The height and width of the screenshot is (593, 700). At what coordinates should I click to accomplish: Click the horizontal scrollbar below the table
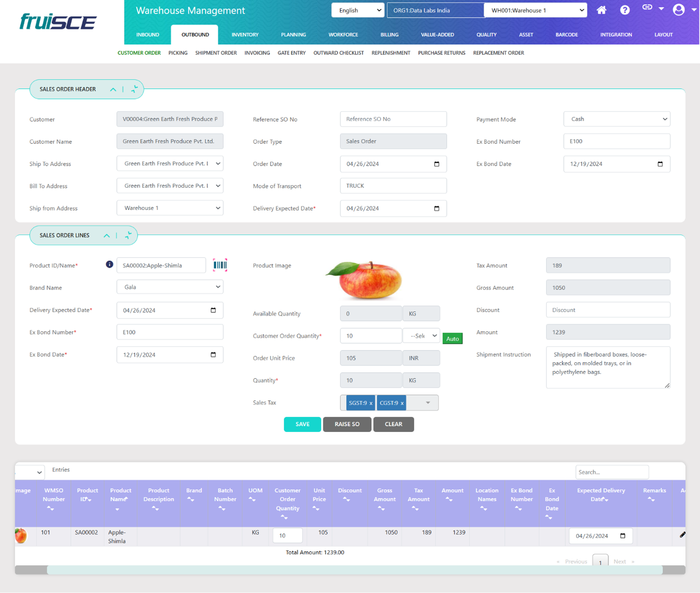pyautogui.click(x=354, y=570)
